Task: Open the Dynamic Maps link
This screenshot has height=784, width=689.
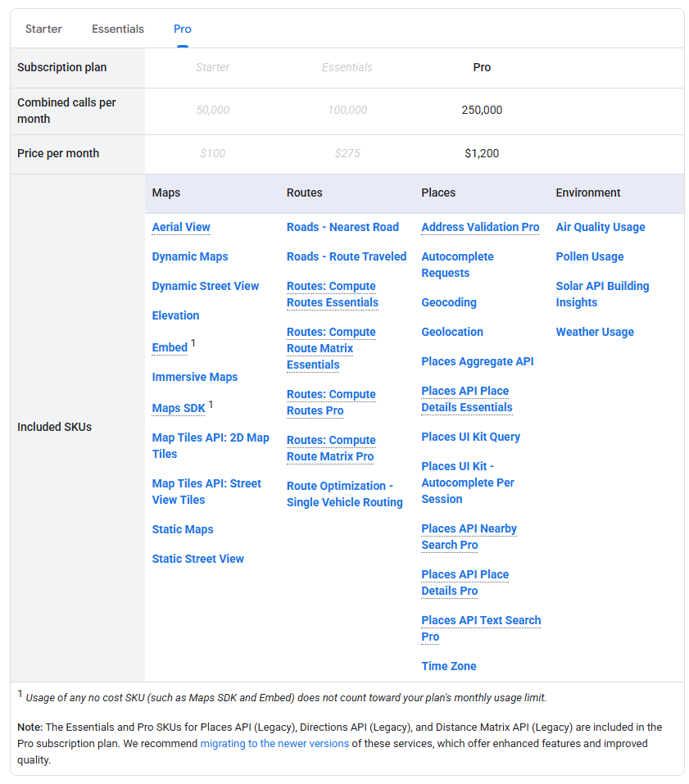Action: [189, 256]
